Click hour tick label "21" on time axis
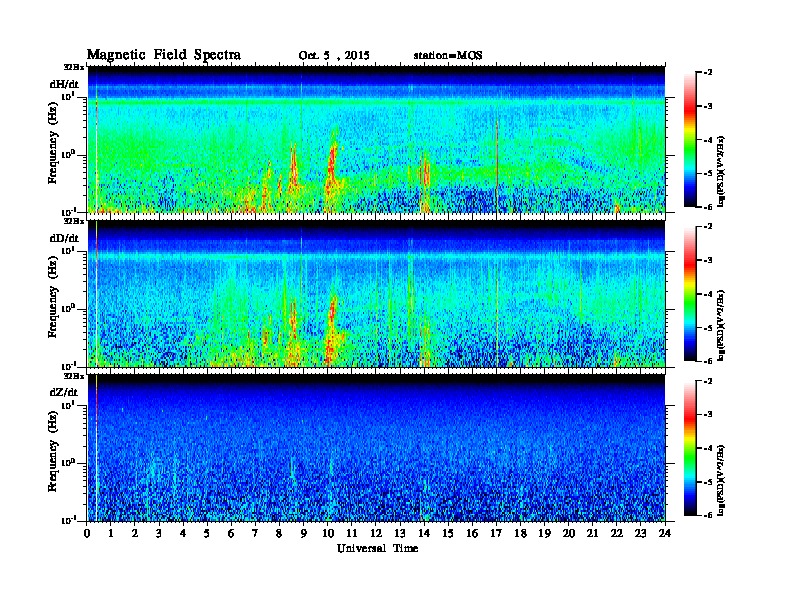The width and height of the screenshot is (792, 612). 592,534
